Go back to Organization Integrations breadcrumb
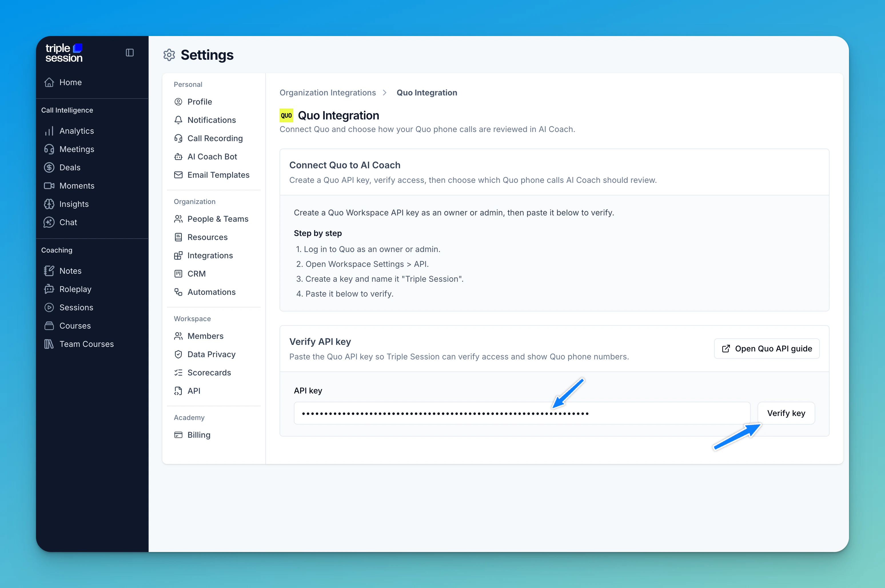885x588 pixels. pos(328,93)
